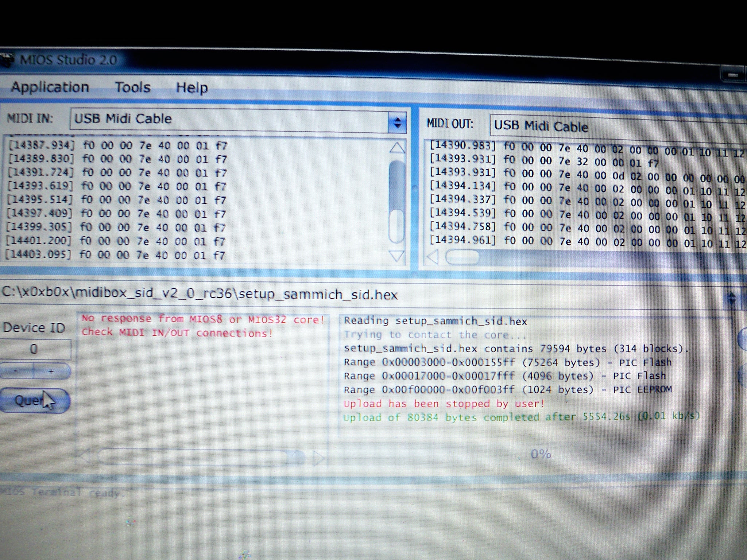Click the MIDI OUT monitor horizontal scrollbar thumb
The image size is (747, 560).
click(462, 257)
